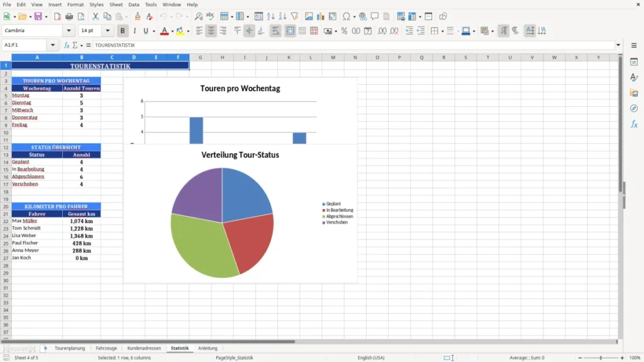Switch to the Anleitung sheet tab
The height and width of the screenshot is (362, 644).
point(208,348)
